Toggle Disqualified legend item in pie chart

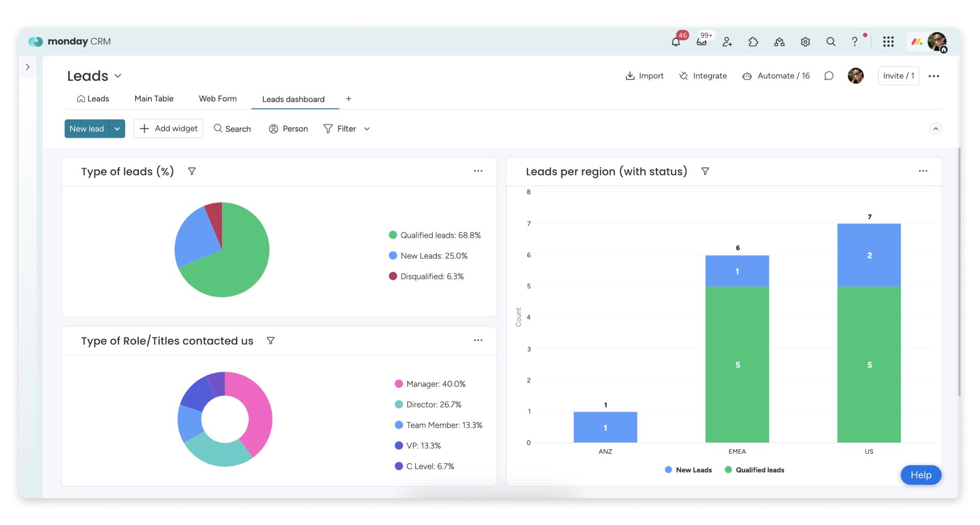click(x=426, y=277)
